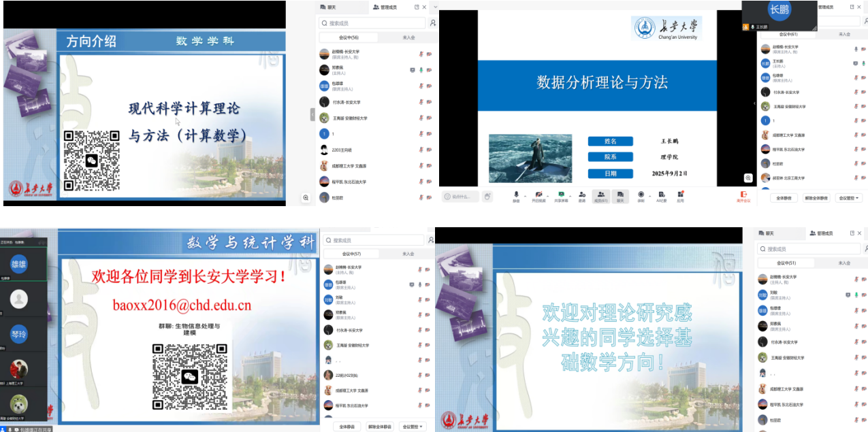Open the 应用 apps icon in toolbar

pos(681,195)
